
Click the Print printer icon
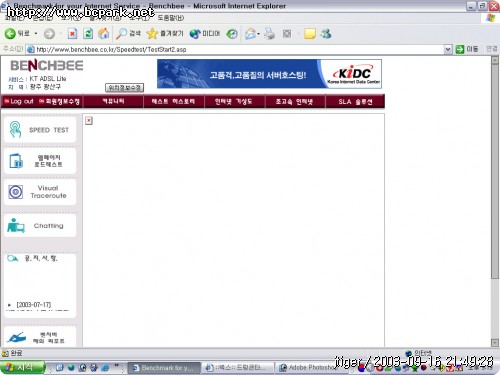[x=269, y=34]
